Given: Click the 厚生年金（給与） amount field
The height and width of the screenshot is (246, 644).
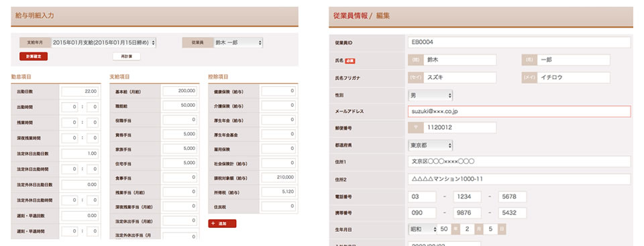Looking at the screenshot, I should click(278, 120).
